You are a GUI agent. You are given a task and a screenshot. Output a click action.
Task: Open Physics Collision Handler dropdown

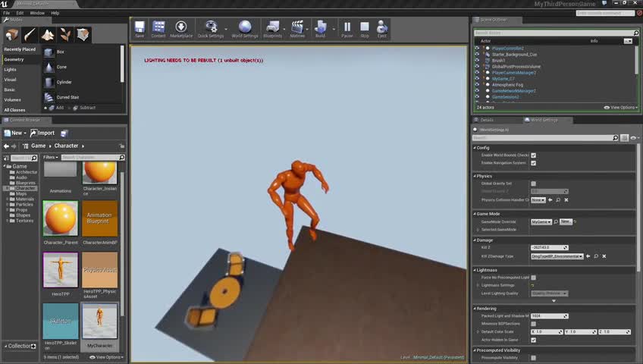click(x=538, y=200)
